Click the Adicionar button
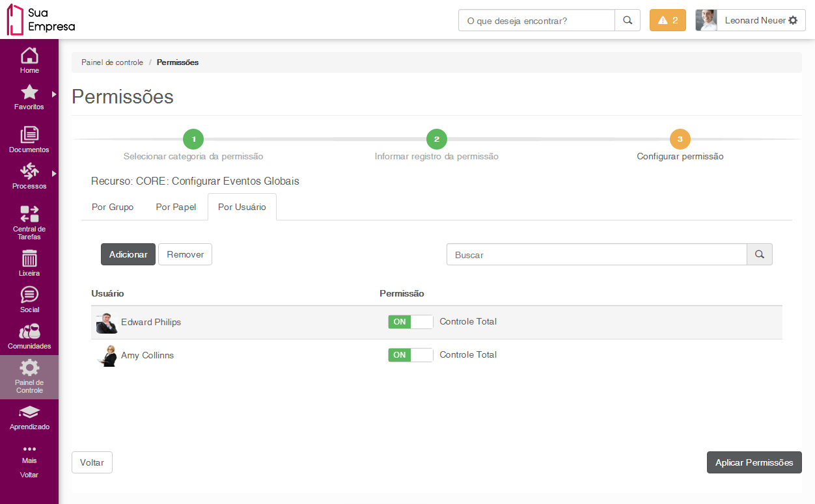The width and height of the screenshot is (815, 504). tap(128, 254)
